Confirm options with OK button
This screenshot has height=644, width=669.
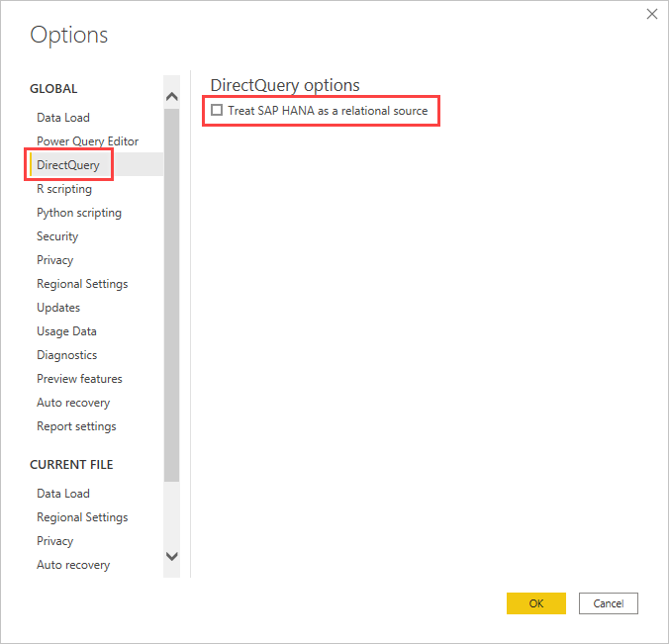click(535, 603)
